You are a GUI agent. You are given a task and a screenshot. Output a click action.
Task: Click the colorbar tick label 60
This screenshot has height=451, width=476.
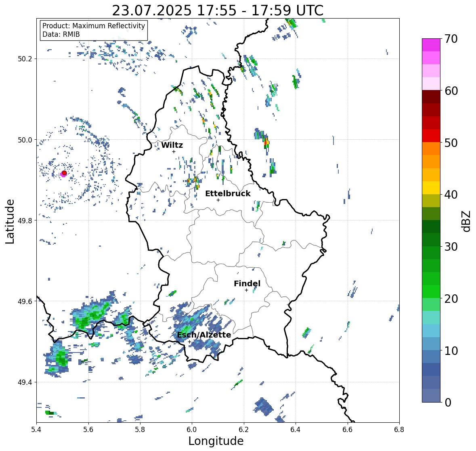click(451, 91)
